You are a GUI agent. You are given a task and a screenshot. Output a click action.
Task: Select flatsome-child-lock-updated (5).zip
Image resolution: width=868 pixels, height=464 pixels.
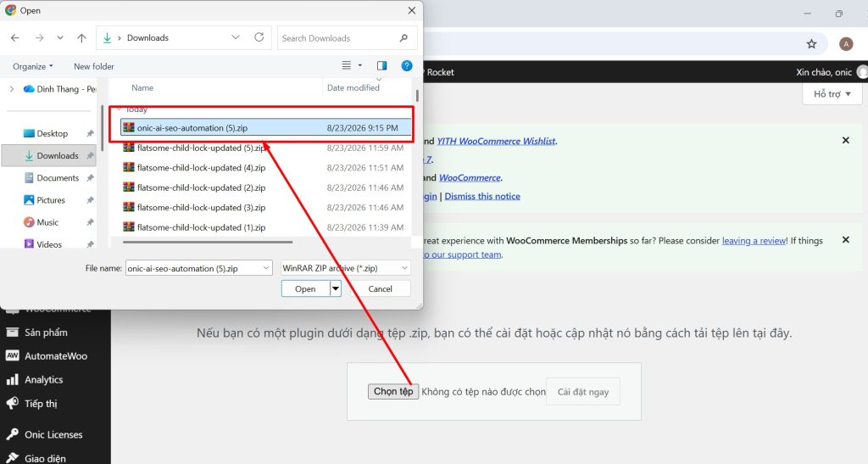coord(265,148)
